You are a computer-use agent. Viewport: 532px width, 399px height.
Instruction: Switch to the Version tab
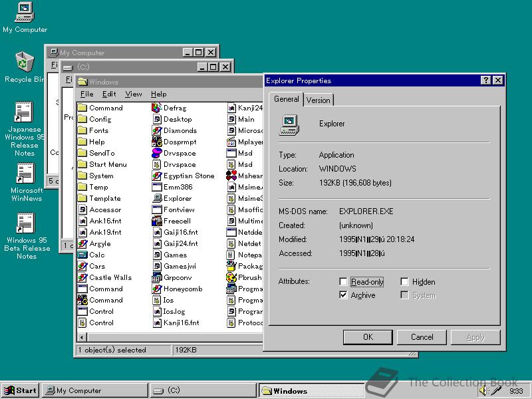point(319,100)
